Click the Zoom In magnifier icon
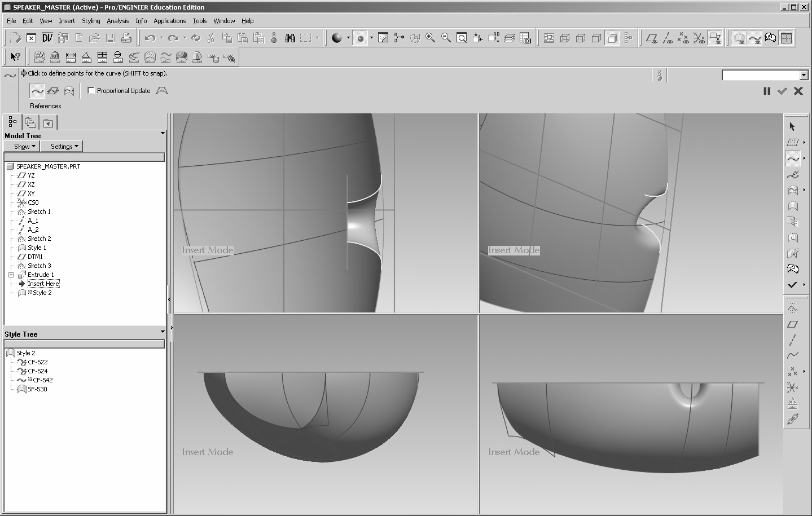 430,38
